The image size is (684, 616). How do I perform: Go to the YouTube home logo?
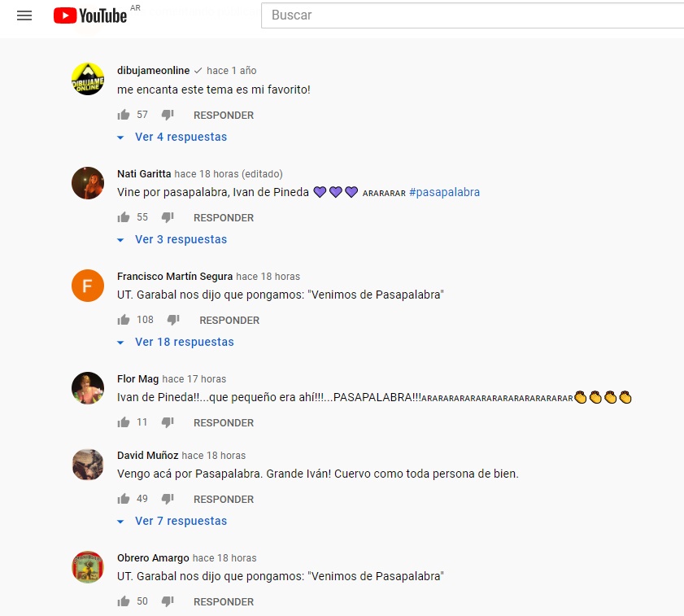(x=90, y=15)
